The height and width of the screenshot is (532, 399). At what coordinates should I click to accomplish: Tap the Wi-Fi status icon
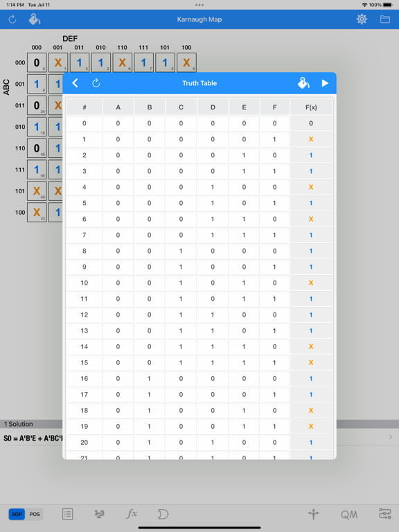click(365, 5)
